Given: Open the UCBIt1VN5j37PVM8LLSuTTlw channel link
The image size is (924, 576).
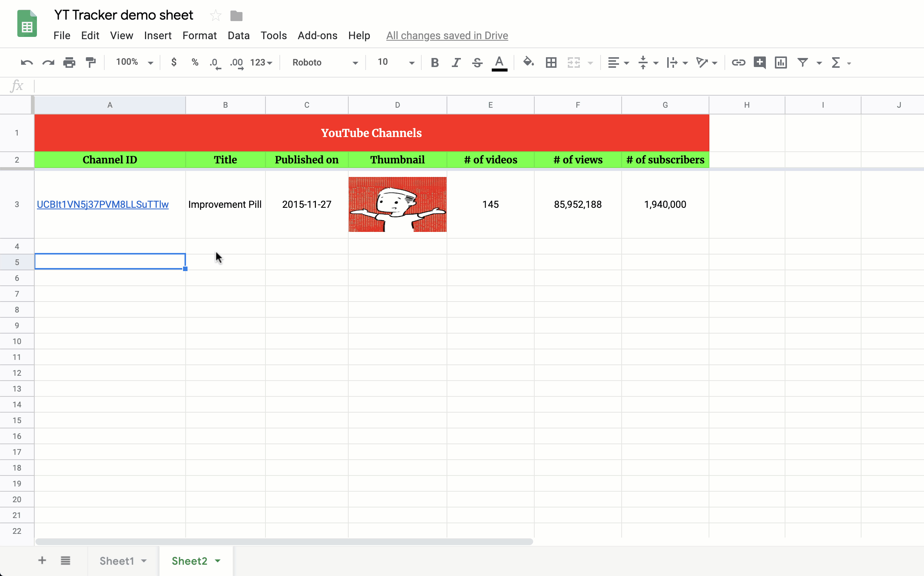Looking at the screenshot, I should click(102, 204).
